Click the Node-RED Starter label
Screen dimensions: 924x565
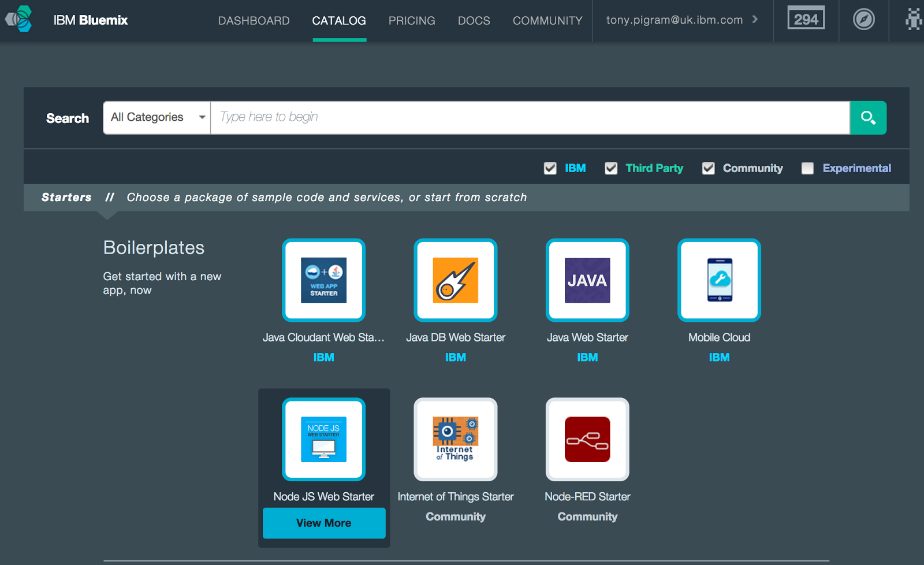click(587, 497)
